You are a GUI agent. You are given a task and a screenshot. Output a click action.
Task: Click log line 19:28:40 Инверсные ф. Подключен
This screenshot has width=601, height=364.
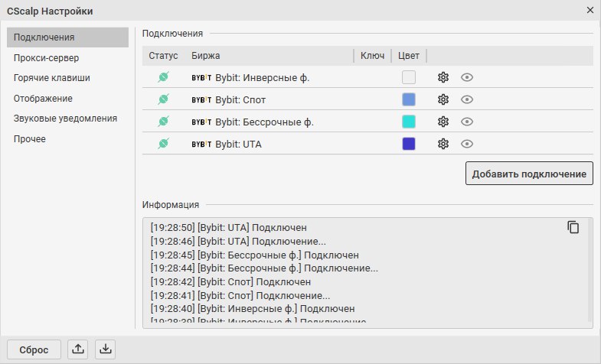pyautogui.click(x=253, y=308)
